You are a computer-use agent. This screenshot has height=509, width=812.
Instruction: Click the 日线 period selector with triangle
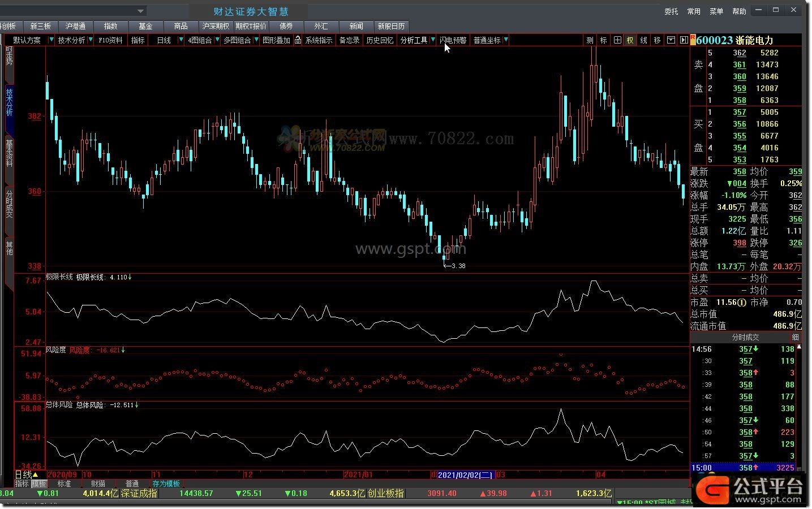(26, 475)
